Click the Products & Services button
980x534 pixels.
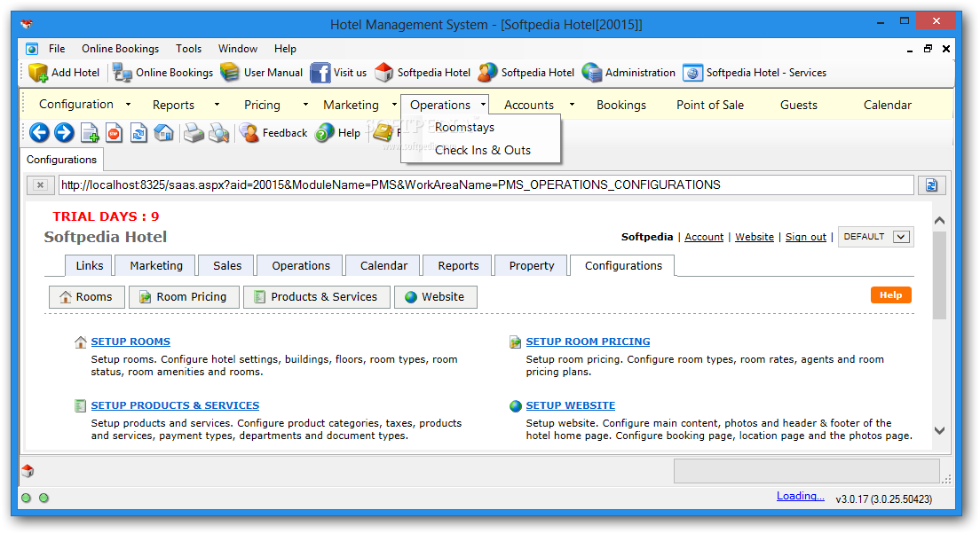(317, 296)
